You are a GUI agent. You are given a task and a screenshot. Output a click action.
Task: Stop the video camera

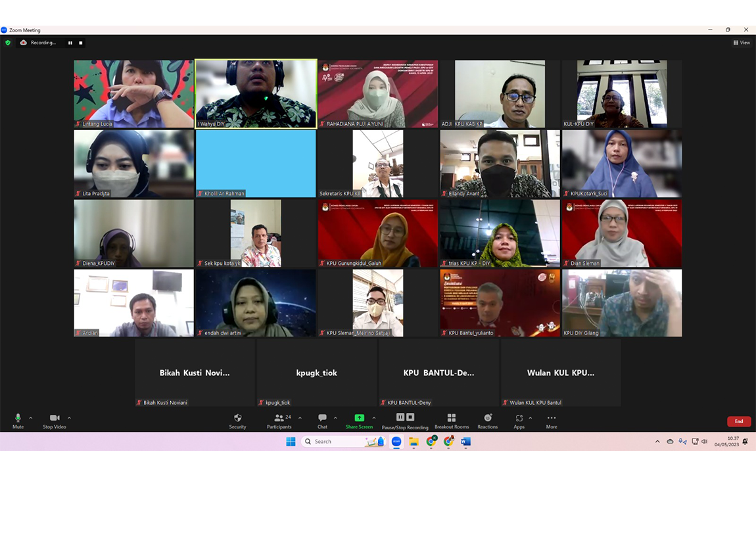(55, 419)
